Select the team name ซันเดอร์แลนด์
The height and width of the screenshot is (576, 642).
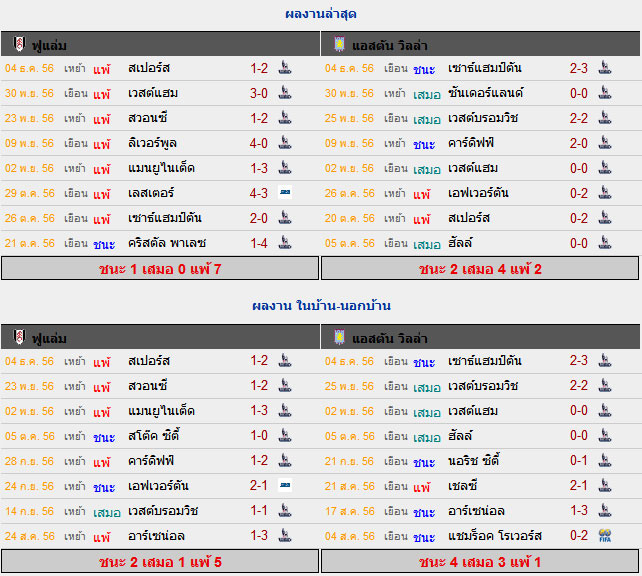tap(485, 93)
